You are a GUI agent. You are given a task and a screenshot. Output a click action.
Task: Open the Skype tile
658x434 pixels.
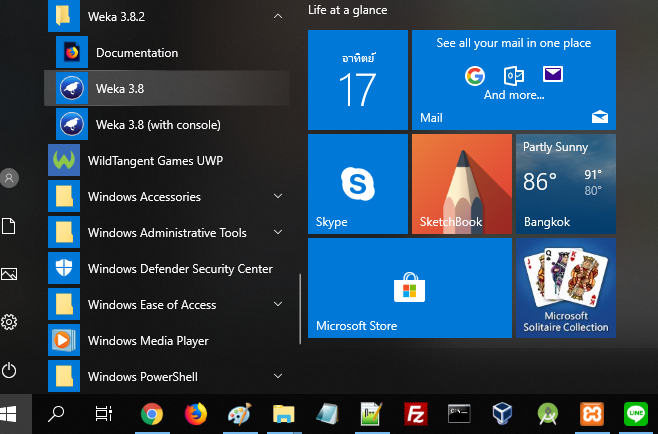coord(357,184)
